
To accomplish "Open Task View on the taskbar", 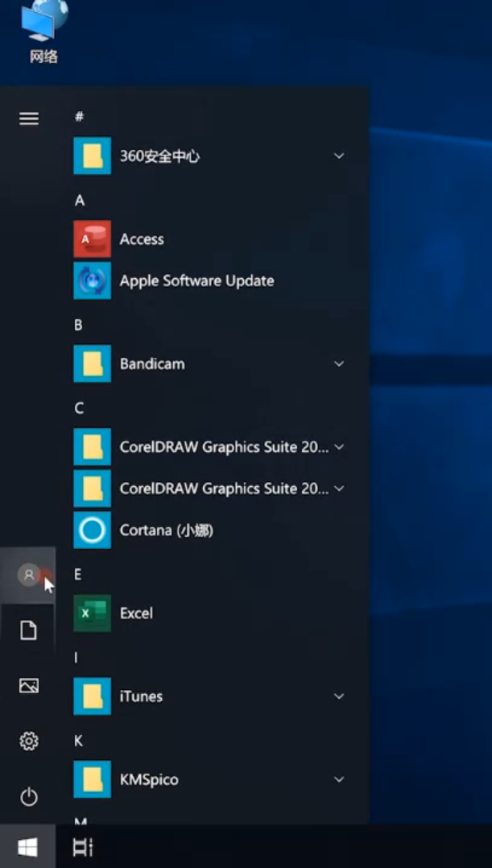I will click(x=84, y=847).
